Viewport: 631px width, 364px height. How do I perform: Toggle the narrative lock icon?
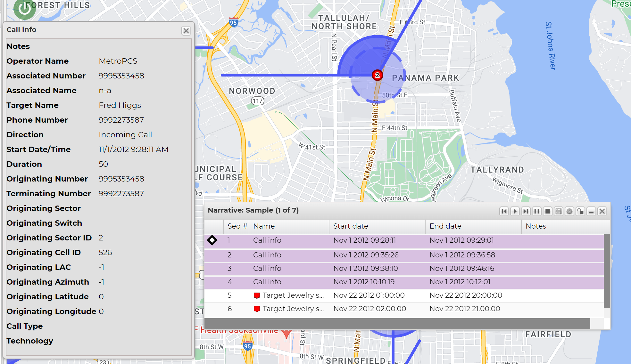pyautogui.click(x=580, y=211)
